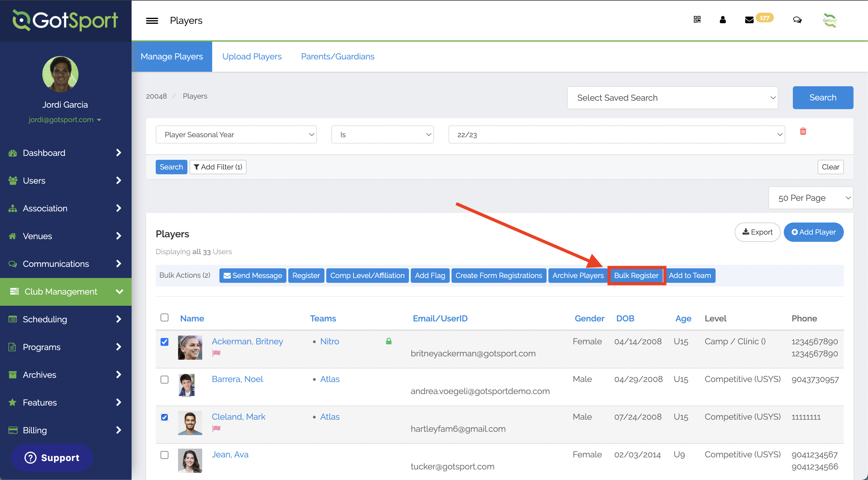This screenshot has height=480, width=868.
Task: Toggle the select-all checkbox in table header
Action: (164, 318)
